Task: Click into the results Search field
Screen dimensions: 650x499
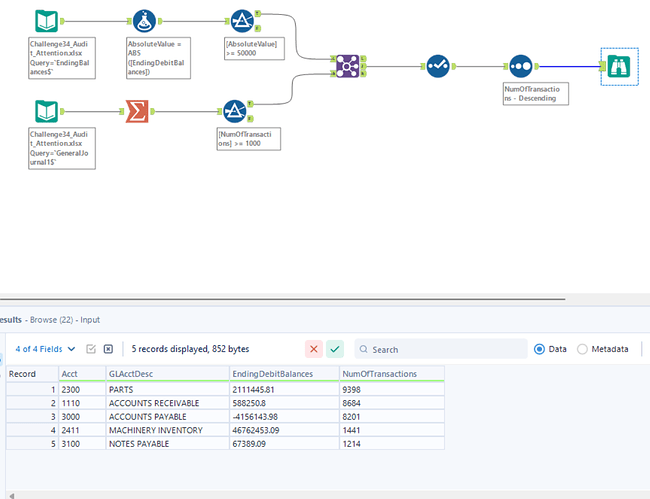Action: [445, 349]
